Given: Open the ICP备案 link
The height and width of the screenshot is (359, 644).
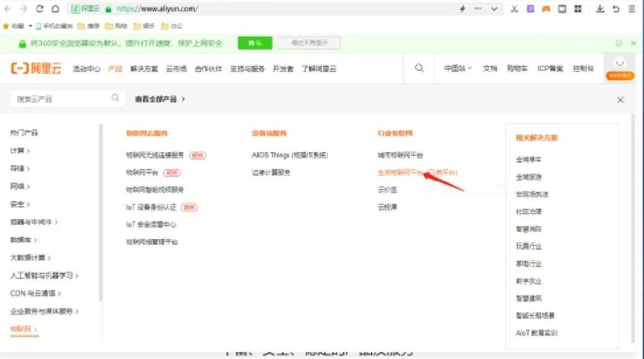Looking at the screenshot, I should [550, 68].
